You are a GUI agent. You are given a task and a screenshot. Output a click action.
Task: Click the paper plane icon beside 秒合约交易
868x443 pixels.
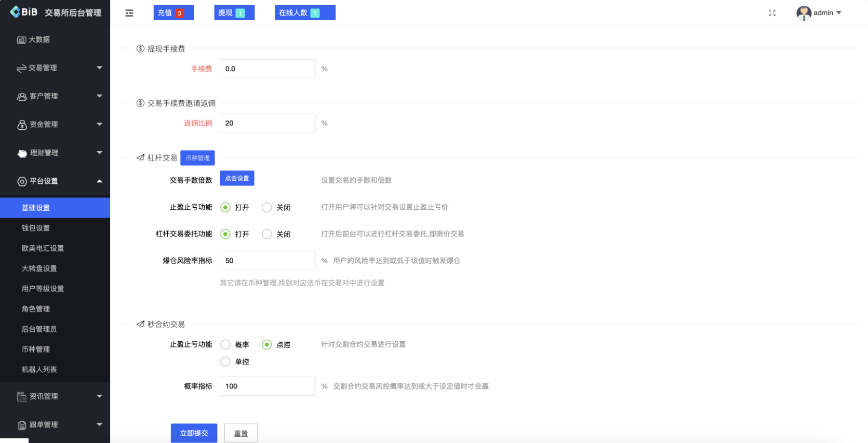coord(140,324)
